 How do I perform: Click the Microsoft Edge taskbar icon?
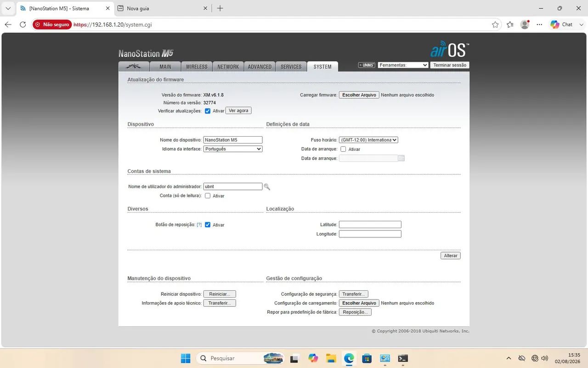[x=349, y=358]
